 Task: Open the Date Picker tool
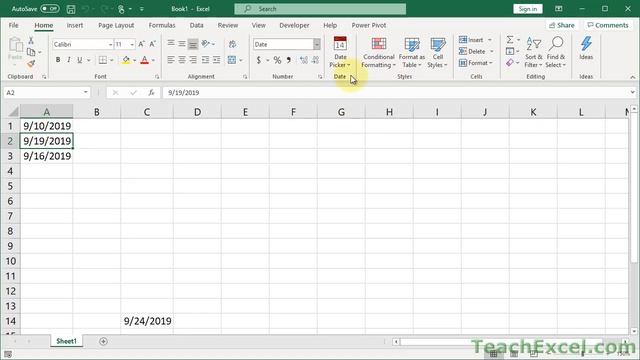click(x=340, y=52)
